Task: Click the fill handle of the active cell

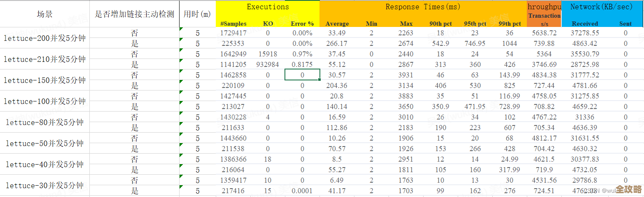Action: [320, 80]
